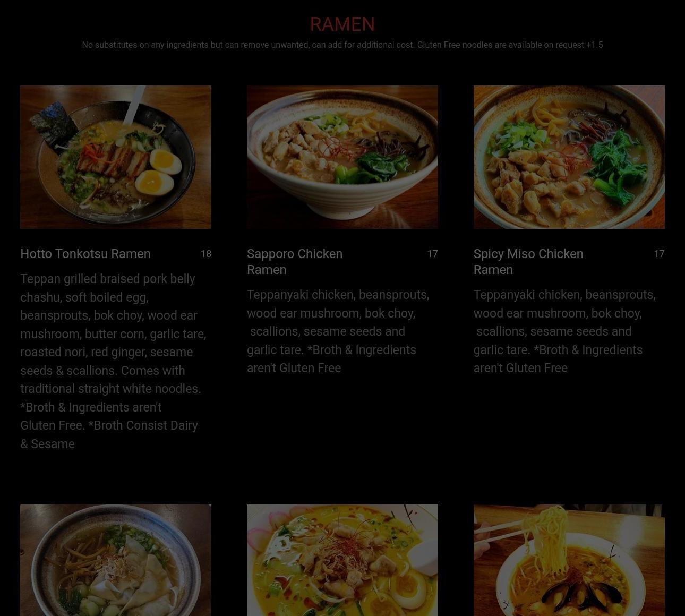Click the Broth Consist Dairy & Sesame note
685x616 pixels.
click(109, 434)
